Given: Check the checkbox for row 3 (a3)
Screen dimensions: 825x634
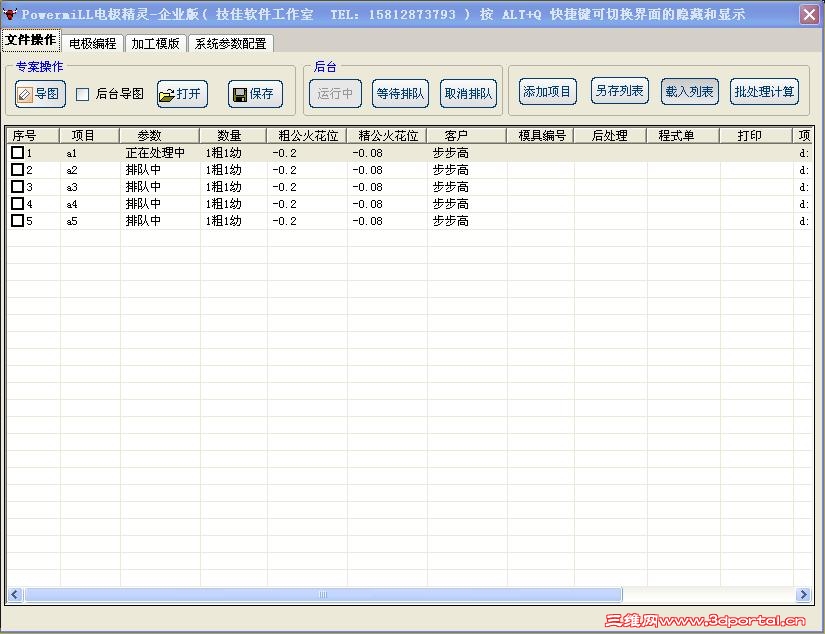Looking at the screenshot, I should tap(17, 186).
